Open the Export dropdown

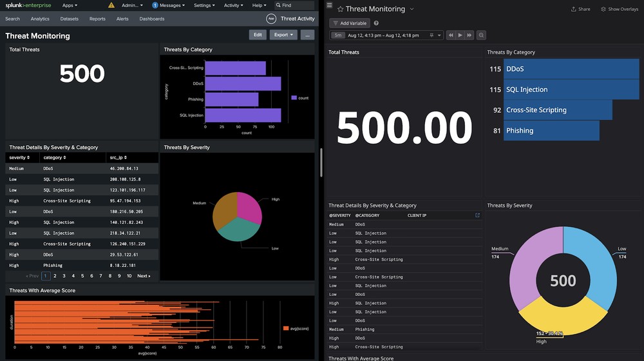point(283,35)
